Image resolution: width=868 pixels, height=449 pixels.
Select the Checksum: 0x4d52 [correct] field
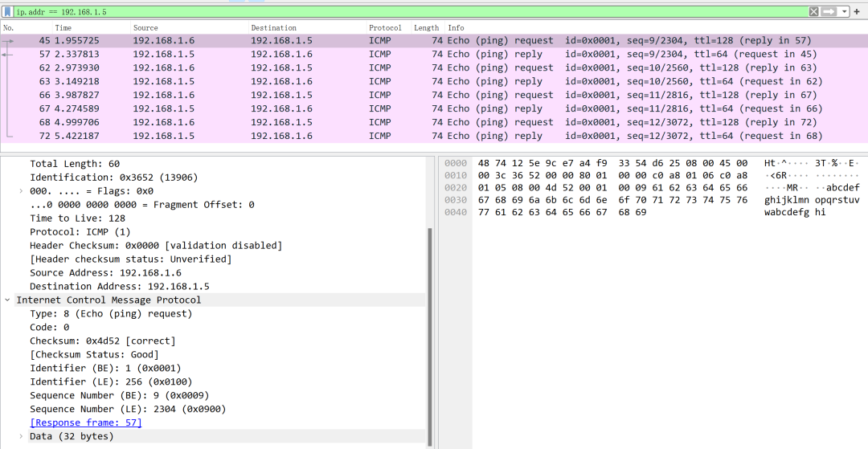tap(102, 341)
